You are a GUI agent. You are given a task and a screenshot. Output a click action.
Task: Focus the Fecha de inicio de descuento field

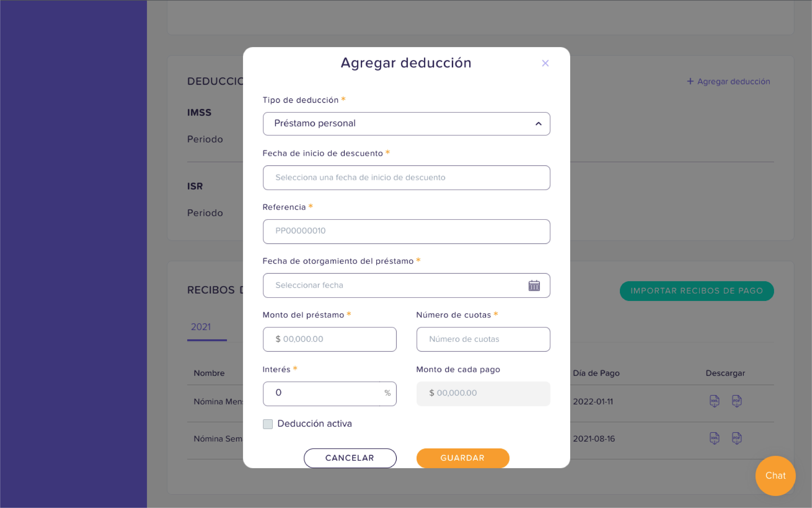tap(406, 178)
